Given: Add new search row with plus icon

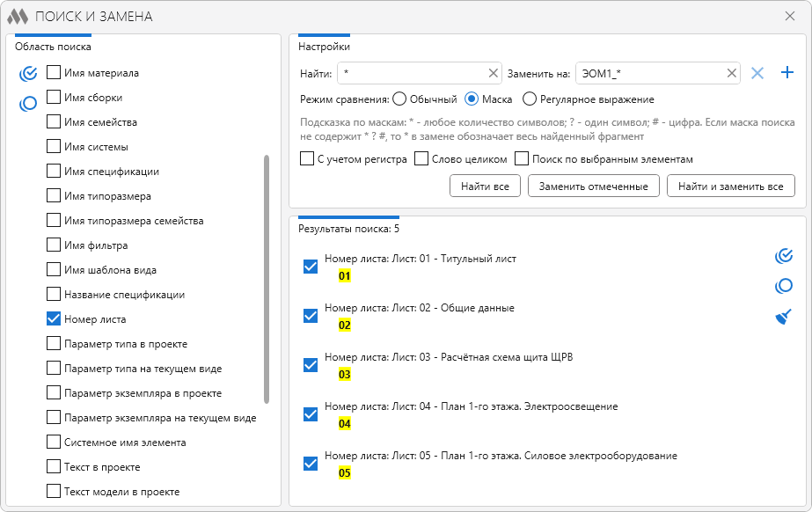Looking at the screenshot, I should click(x=787, y=73).
